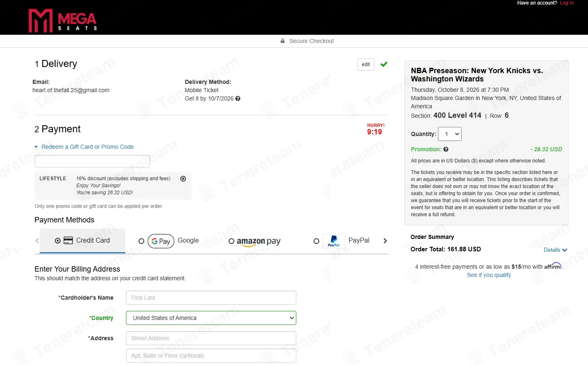
Task: Expand the order total Details
Action: (x=555, y=250)
